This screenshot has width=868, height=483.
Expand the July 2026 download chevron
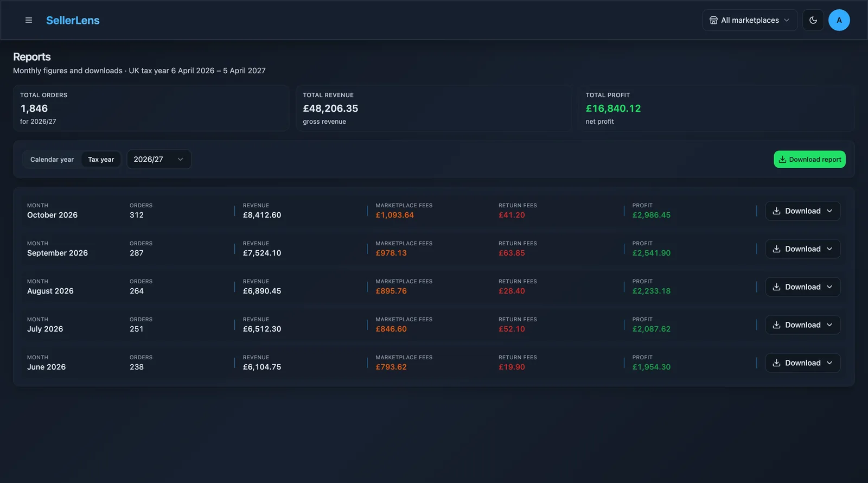coord(829,325)
